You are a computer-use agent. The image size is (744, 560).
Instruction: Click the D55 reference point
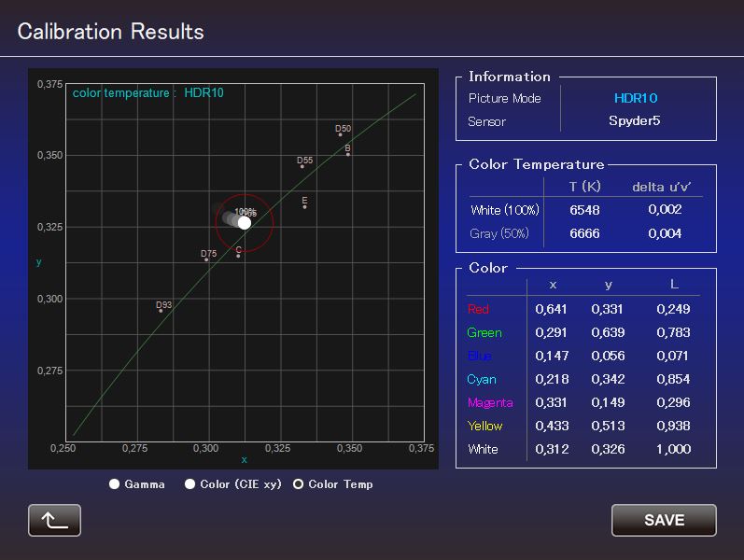click(302, 166)
